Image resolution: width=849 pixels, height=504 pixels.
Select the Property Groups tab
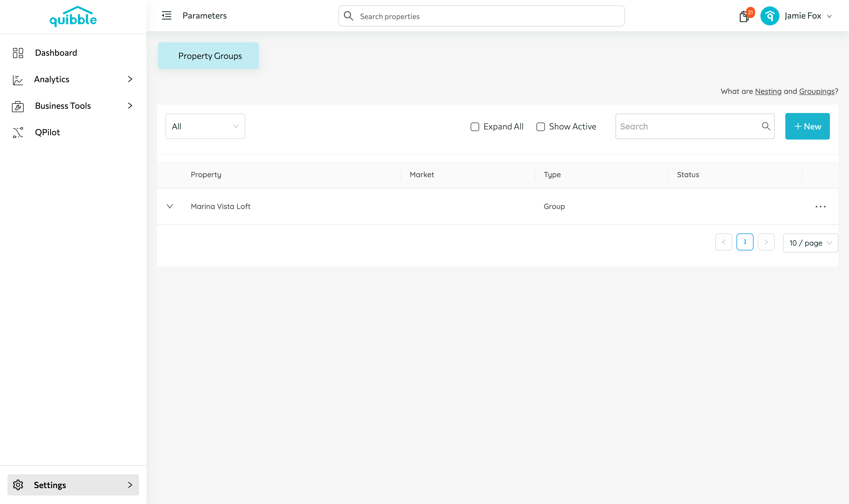click(x=208, y=56)
